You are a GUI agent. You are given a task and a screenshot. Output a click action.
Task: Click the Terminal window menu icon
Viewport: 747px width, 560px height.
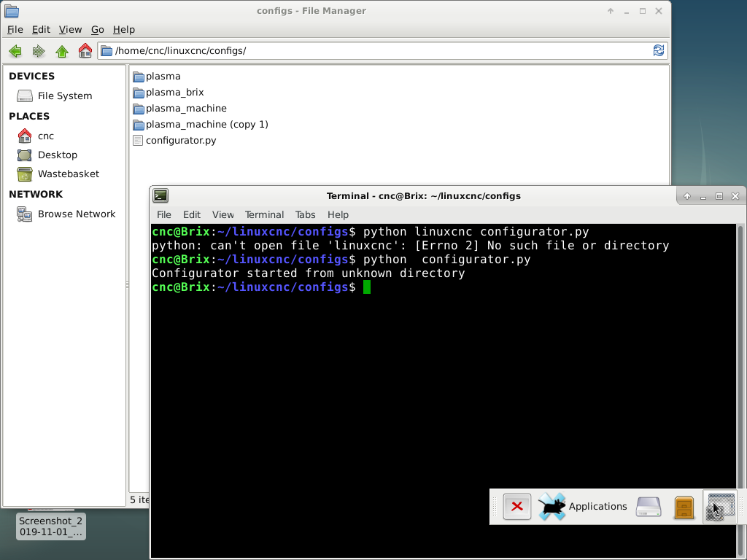tap(160, 195)
